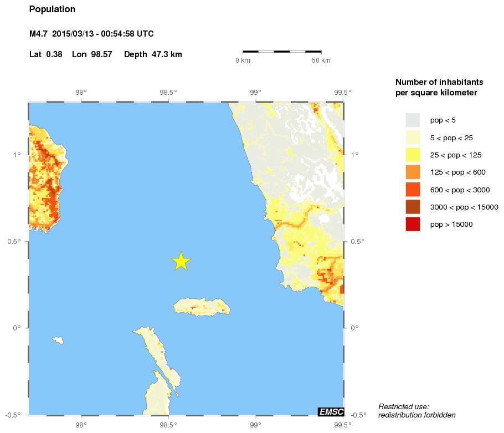Click the tiny isolated island in the lower-left sea
This screenshot has width=504, height=433.
(58, 340)
